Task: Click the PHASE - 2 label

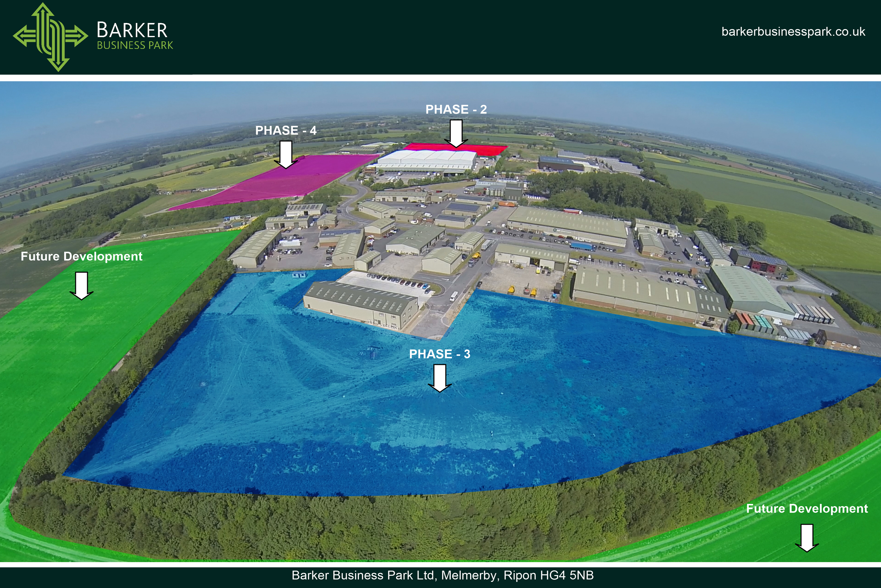Action: (456, 109)
